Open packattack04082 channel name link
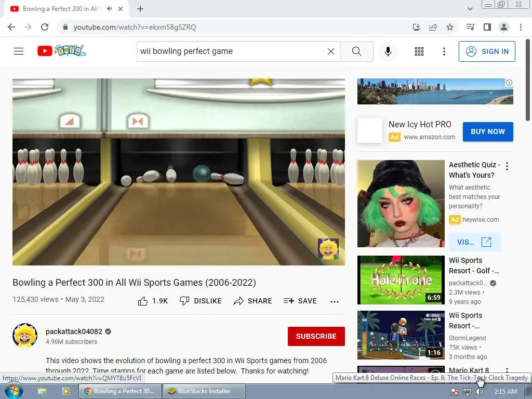This screenshot has height=399, width=532. 74,331
